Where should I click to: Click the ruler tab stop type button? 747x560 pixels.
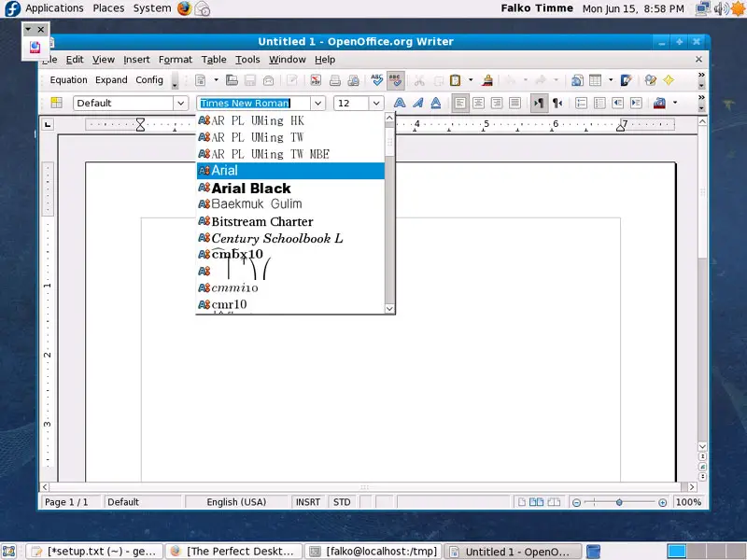click(48, 125)
